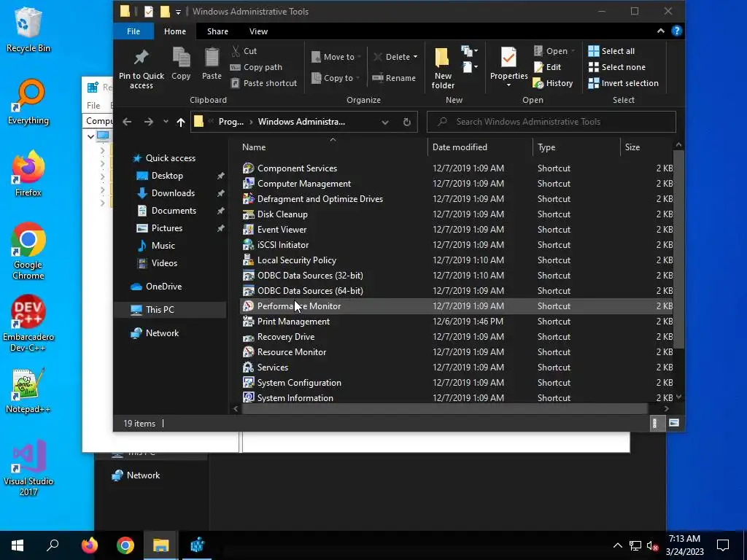Refresh the folder view

tap(407, 122)
